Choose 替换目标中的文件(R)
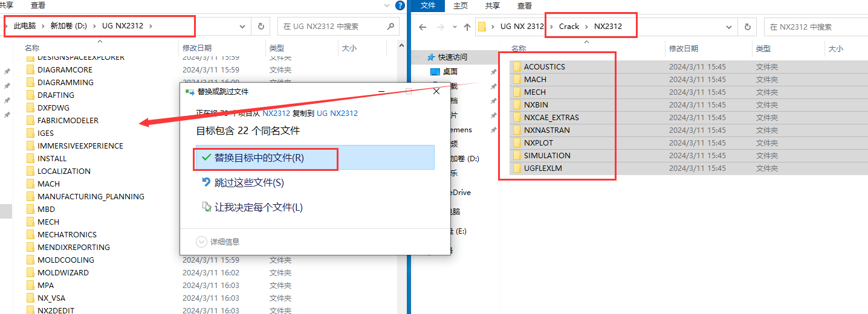This screenshot has width=868, height=314. coord(314,158)
